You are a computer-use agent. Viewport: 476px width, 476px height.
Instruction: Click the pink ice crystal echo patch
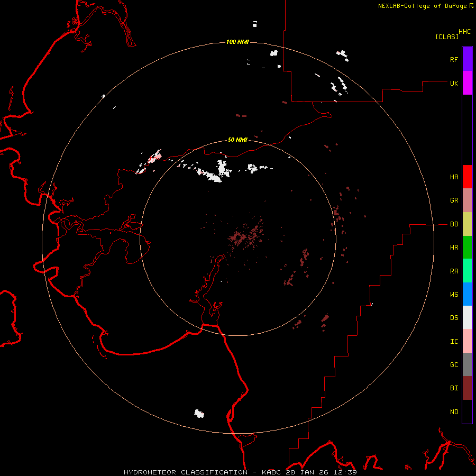click(x=154, y=158)
